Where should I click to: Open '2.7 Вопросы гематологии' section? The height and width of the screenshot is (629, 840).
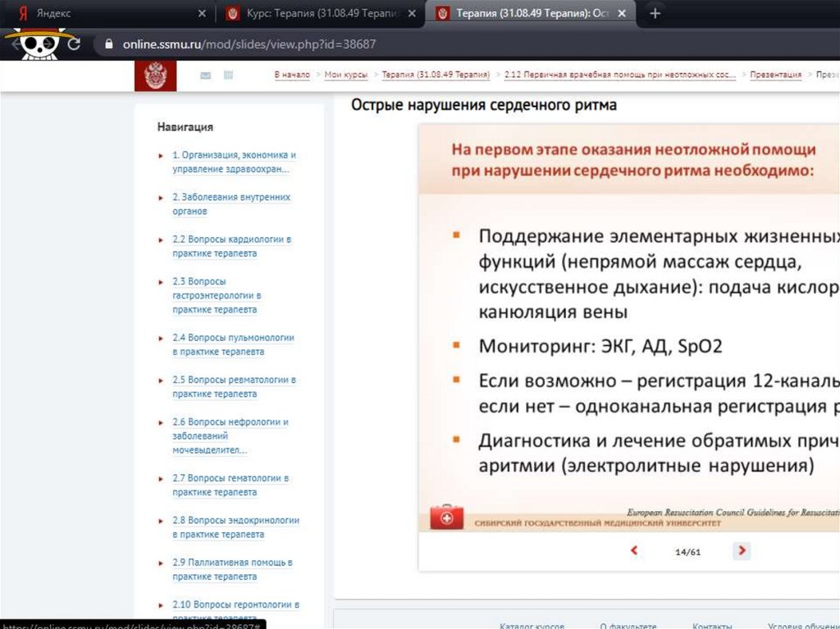[x=231, y=485]
